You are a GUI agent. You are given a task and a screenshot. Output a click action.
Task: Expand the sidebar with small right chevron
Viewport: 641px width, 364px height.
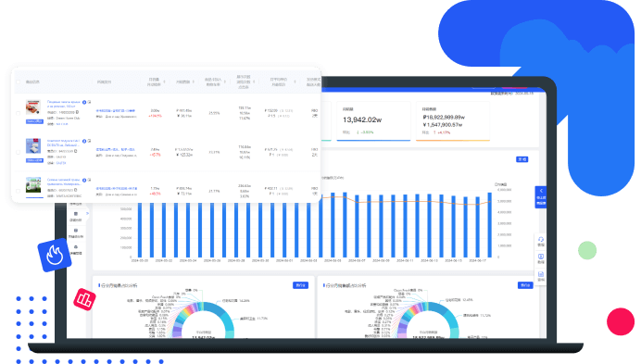(x=87, y=213)
